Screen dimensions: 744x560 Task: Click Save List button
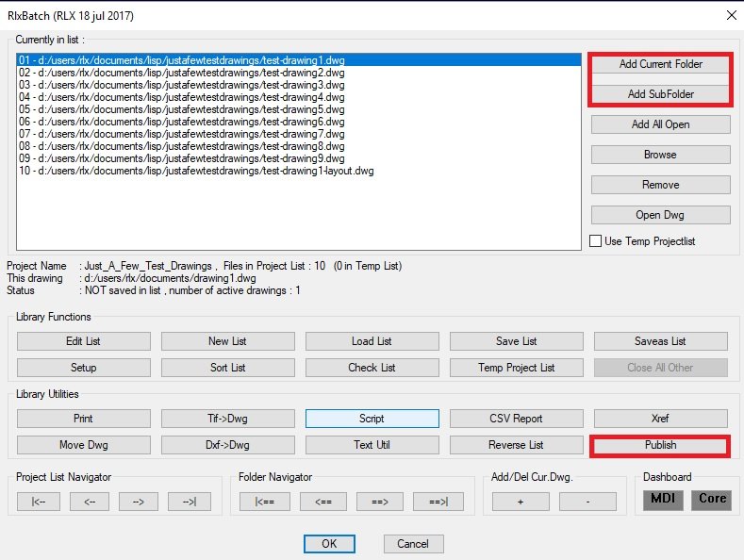coord(516,341)
